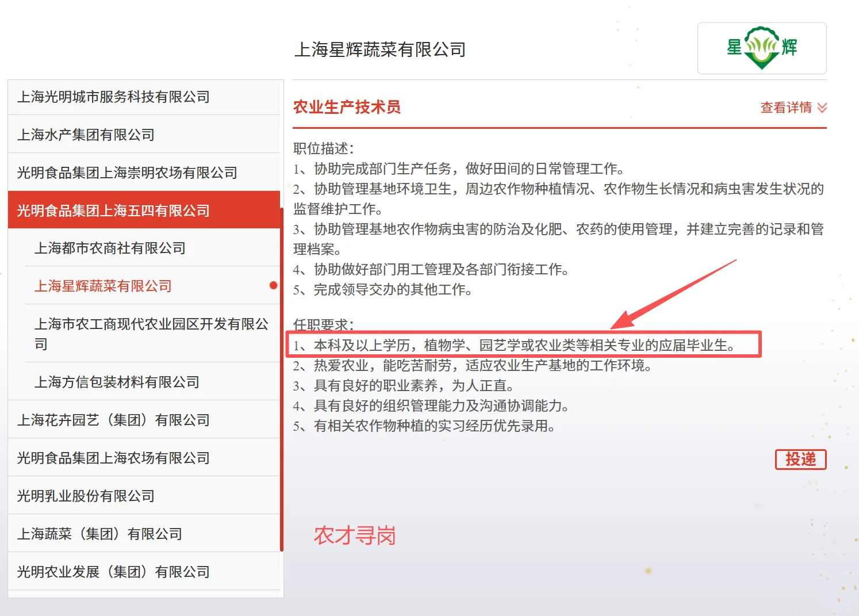Click the 投递 apply button
Viewport: 859px width, 616px height.
[x=800, y=459]
